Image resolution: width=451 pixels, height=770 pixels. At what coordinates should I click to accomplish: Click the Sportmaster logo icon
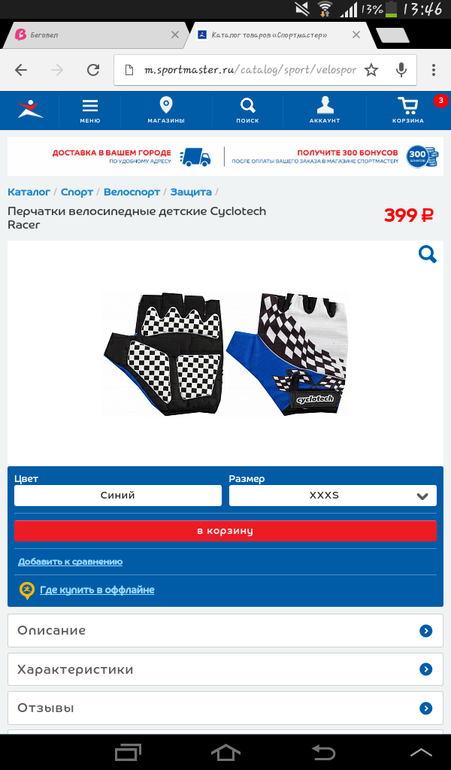pyautogui.click(x=30, y=109)
